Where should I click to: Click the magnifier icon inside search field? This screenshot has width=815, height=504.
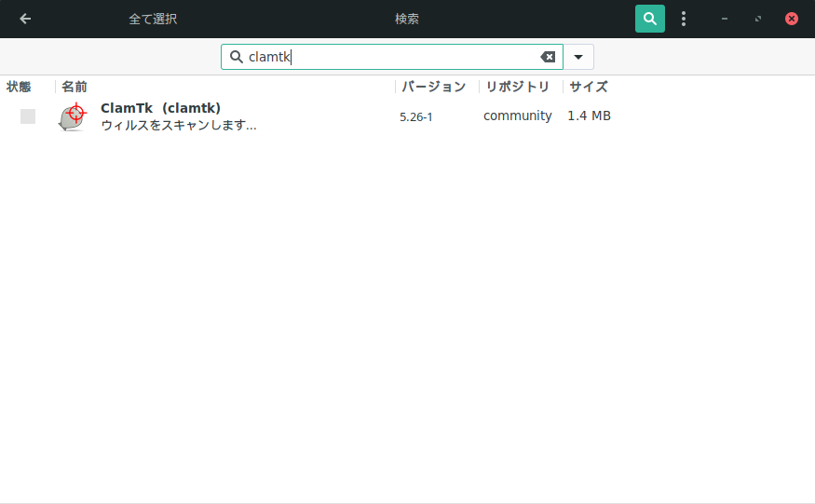tap(236, 57)
